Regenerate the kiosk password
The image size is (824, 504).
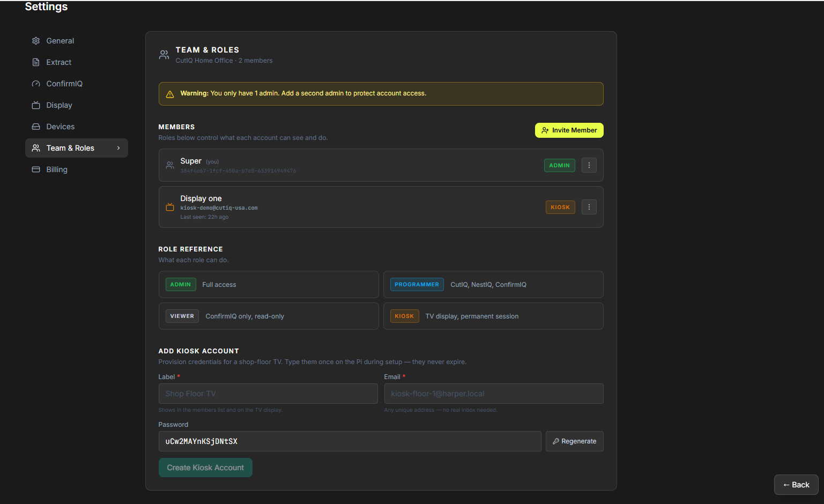[x=575, y=441]
